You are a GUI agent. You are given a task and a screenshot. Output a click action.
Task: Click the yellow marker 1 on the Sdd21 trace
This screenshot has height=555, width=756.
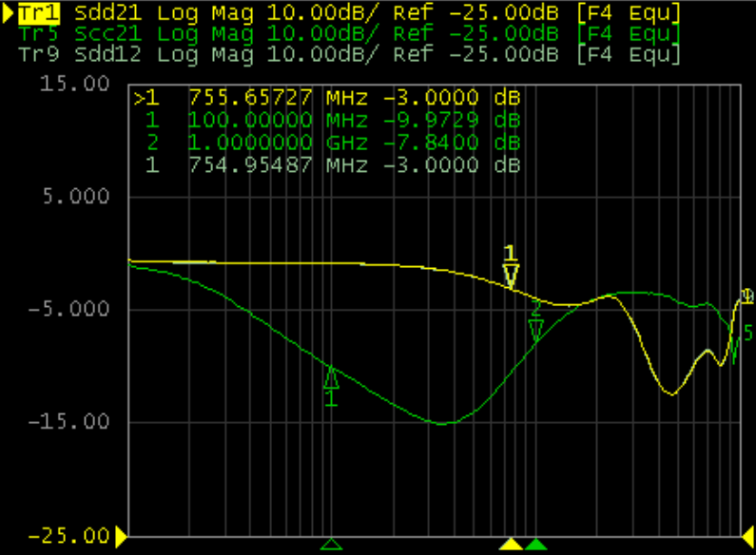pos(511,275)
